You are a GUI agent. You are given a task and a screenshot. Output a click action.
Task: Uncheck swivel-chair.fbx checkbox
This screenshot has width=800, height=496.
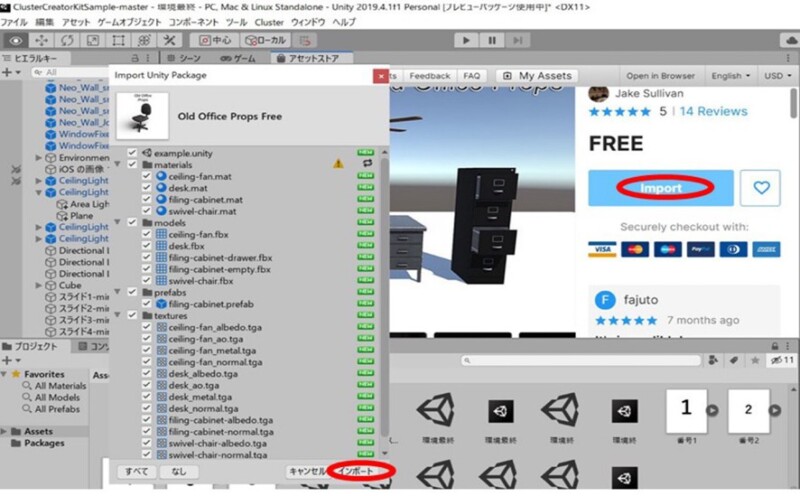click(x=146, y=281)
